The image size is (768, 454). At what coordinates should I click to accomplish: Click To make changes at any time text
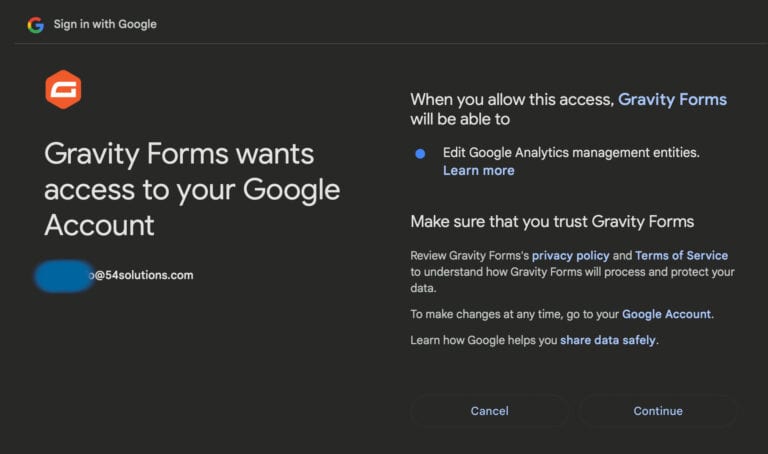515,314
